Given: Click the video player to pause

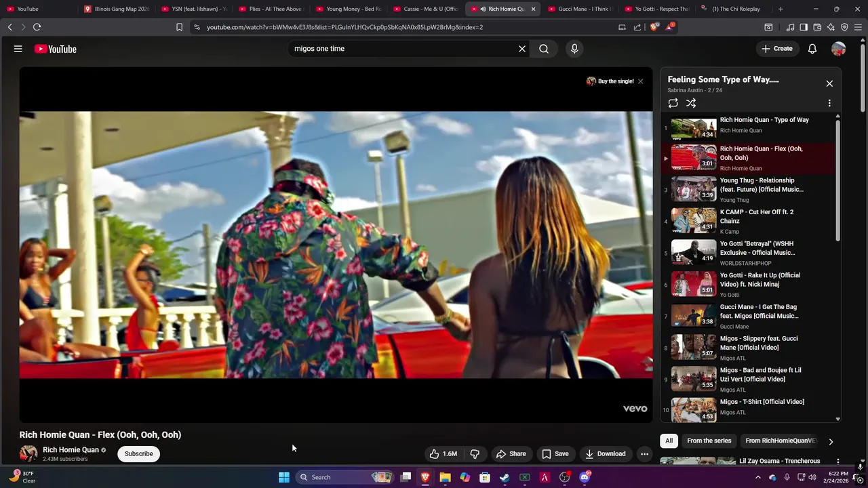Looking at the screenshot, I should click(x=336, y=244).
